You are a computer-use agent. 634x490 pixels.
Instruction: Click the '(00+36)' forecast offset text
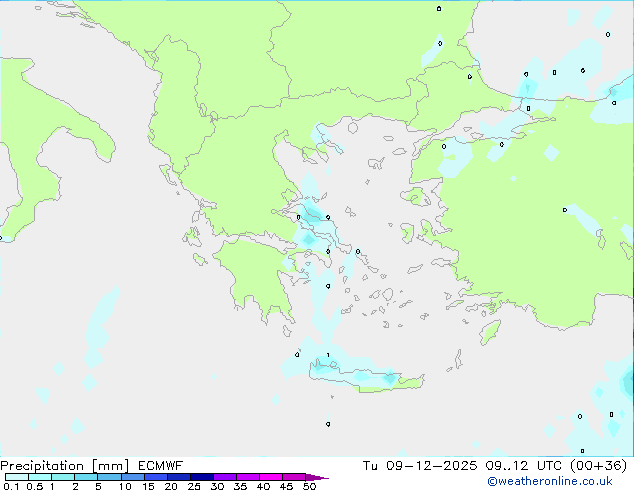click(x=598, y=466)
